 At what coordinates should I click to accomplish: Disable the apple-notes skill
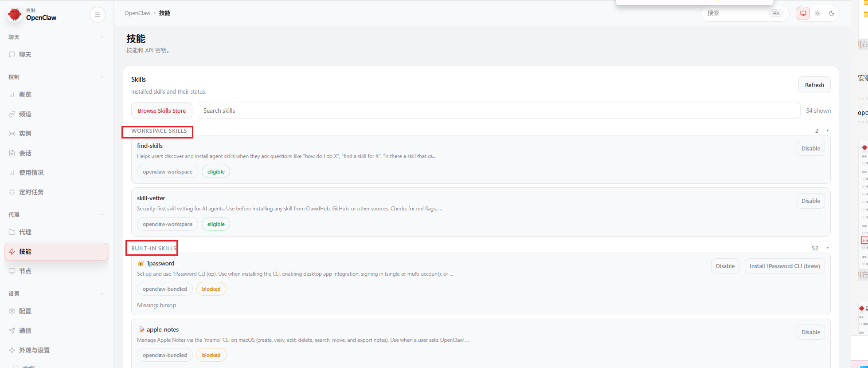coord(810,332)
